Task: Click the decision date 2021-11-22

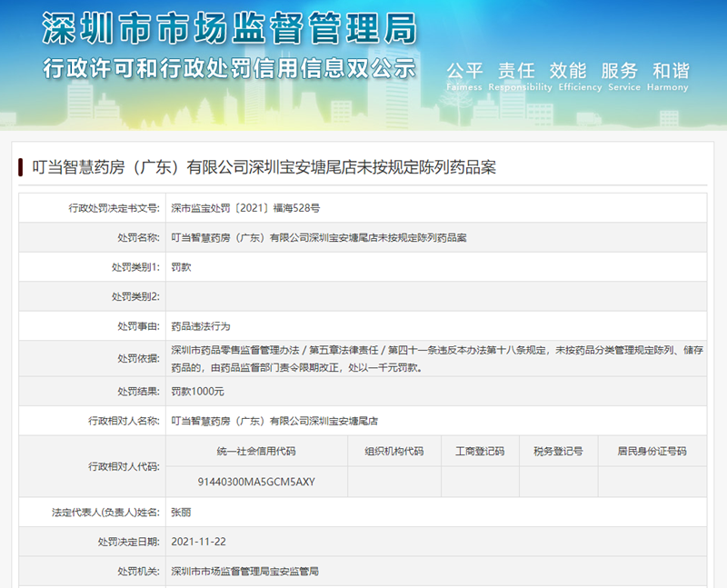Action: [x=198, y=542]
